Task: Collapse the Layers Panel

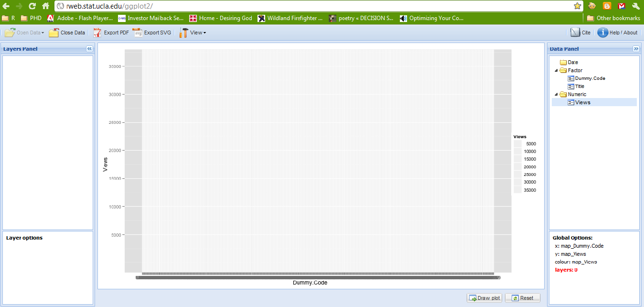Action: point(89,49)
